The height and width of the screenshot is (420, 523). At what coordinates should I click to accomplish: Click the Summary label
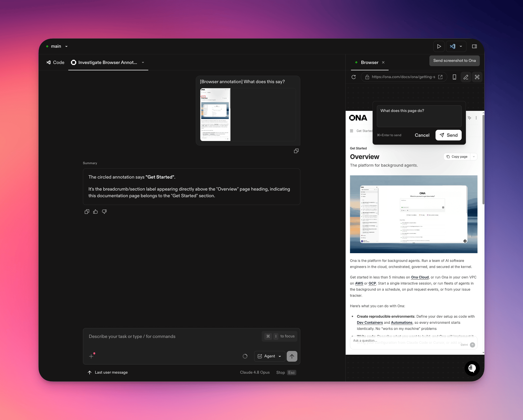90,163
